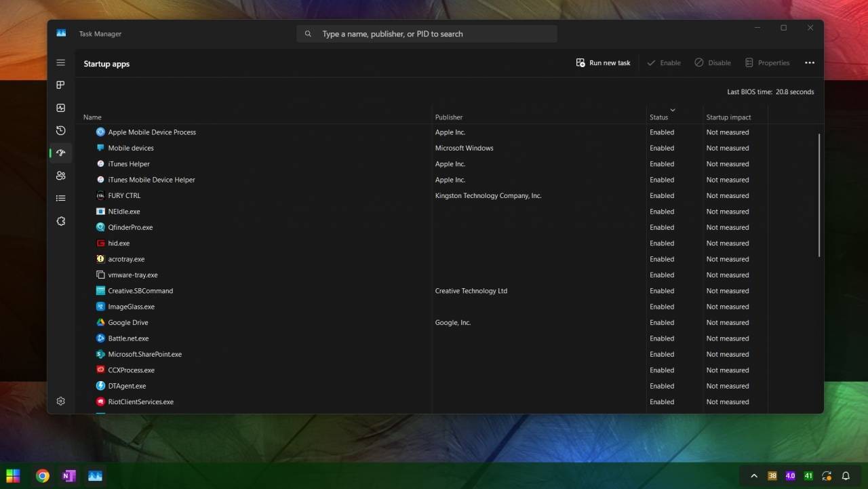Click Creative Technology Ltd publisher cell
Viewport: 868px width, 489px height.
coord(471,291)
